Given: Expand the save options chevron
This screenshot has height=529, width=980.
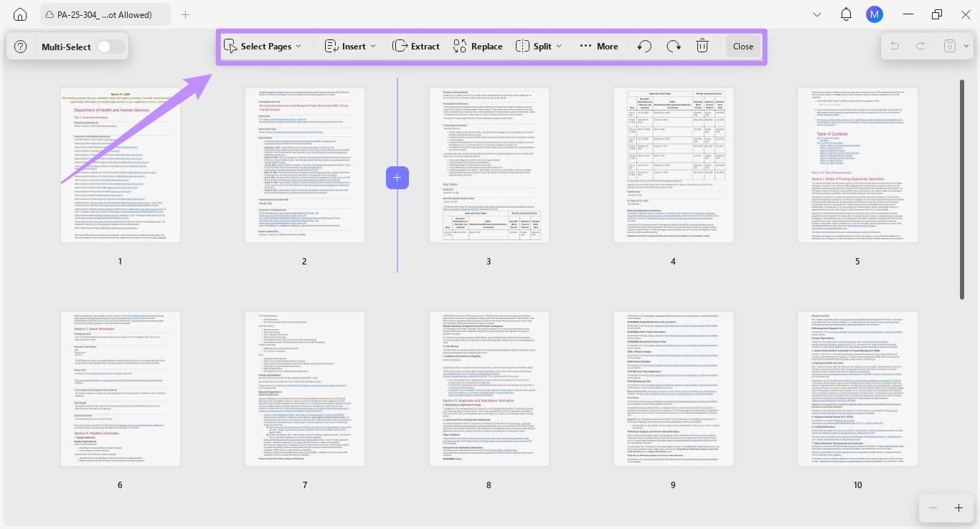Looking at the screenshot, I should [x=966, y=47].
